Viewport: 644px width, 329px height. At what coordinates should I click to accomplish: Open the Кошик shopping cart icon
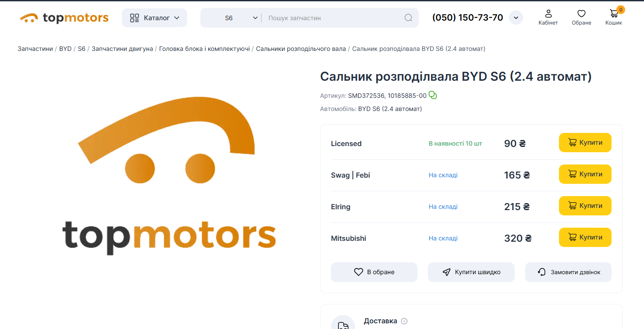[x=614, y=18]
